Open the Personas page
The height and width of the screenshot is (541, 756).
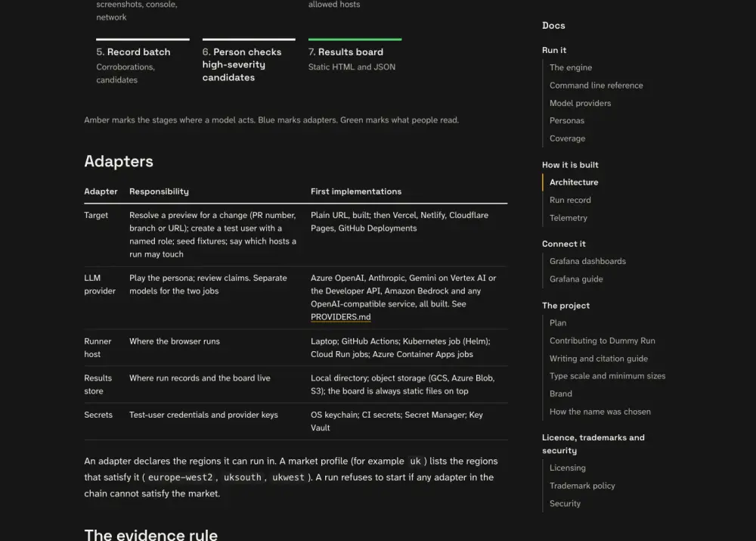(566, 120)
